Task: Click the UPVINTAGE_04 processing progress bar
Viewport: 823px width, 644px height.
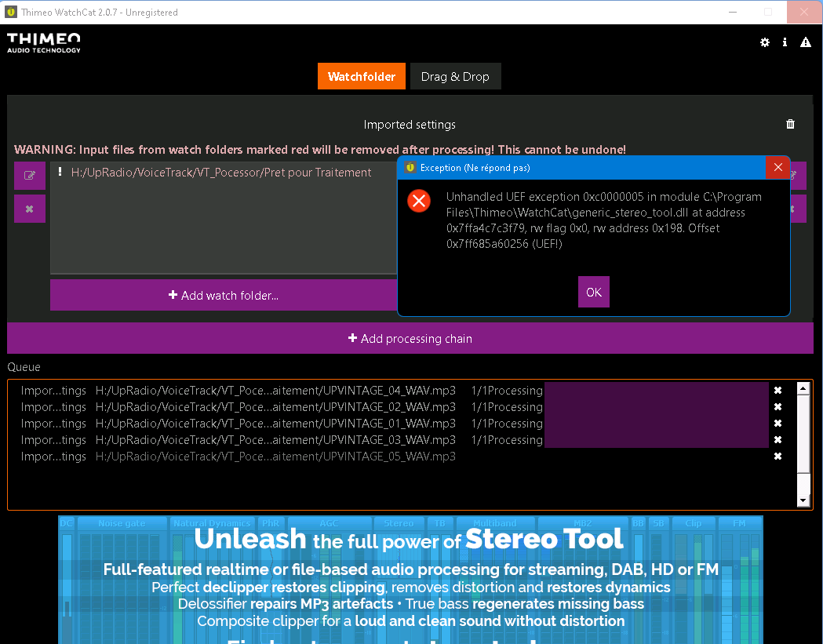Action: tap(657, 390)
